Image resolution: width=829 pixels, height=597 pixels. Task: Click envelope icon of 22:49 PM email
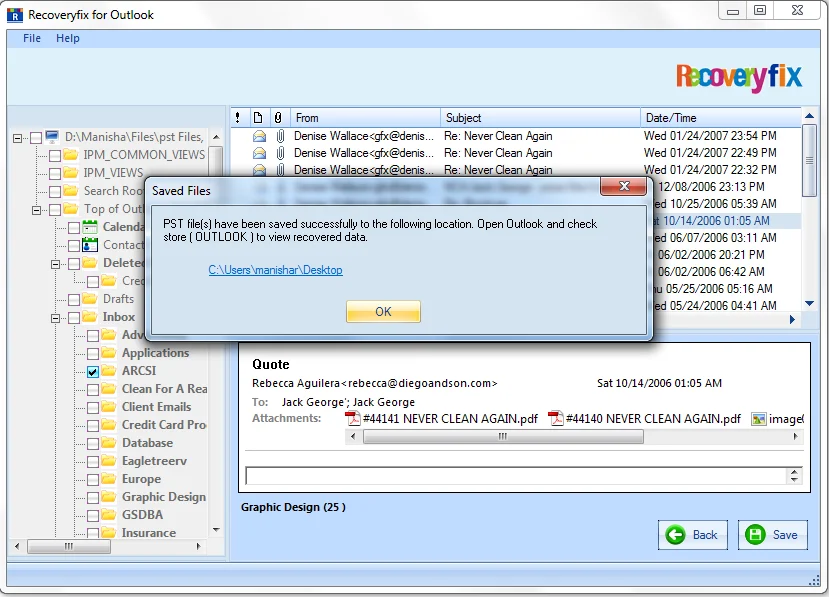click(x=259, y=153)
